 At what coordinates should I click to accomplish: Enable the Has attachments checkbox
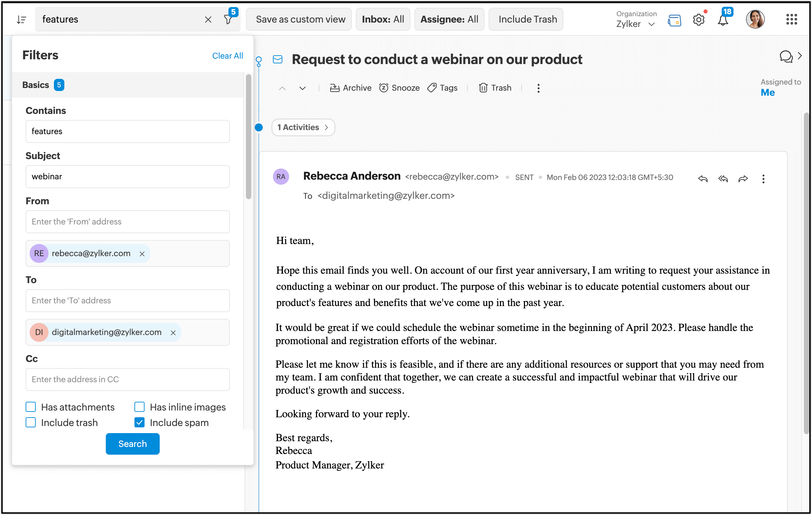pyautogui.click(x=31, y=407)
